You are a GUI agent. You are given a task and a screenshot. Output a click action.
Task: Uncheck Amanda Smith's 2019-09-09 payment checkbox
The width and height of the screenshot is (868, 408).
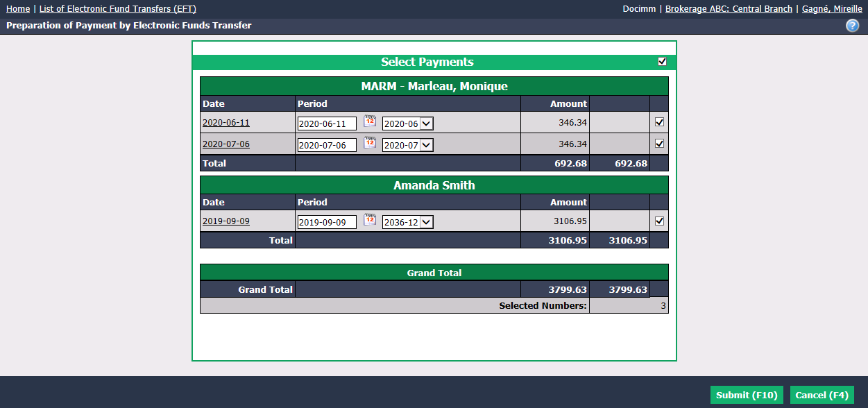click(x=660, y=221)
